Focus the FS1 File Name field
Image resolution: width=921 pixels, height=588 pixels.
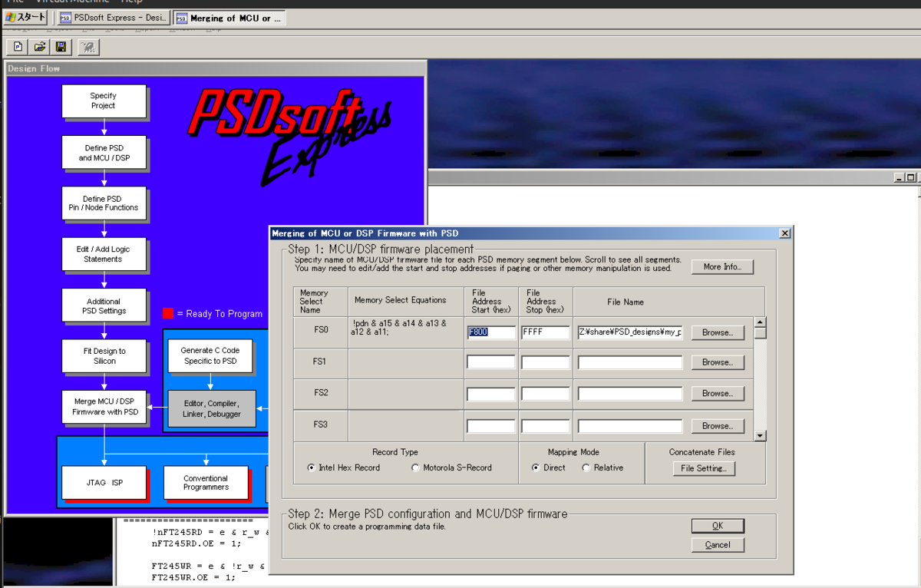coord(630,362)
